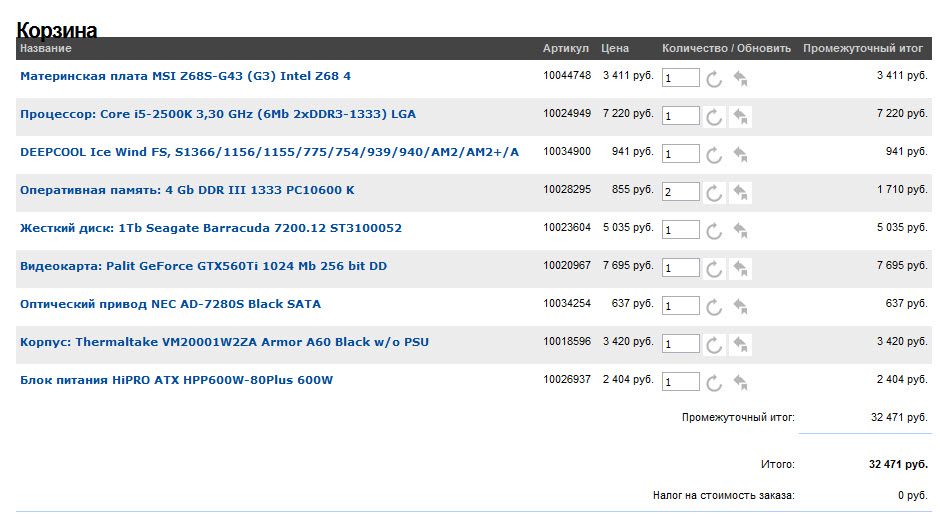940x520 pixels.
Task: Remove Core i5-2500K processor from cart
Action: click(740, 116)
